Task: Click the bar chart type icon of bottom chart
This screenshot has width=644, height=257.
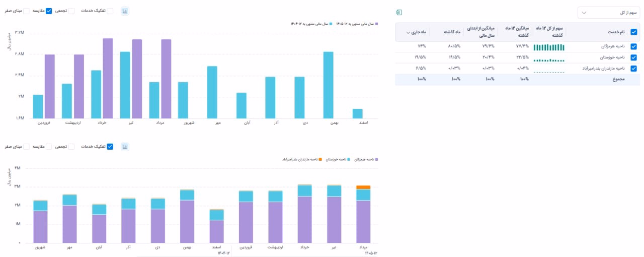Action: click(x=125, y=147)
